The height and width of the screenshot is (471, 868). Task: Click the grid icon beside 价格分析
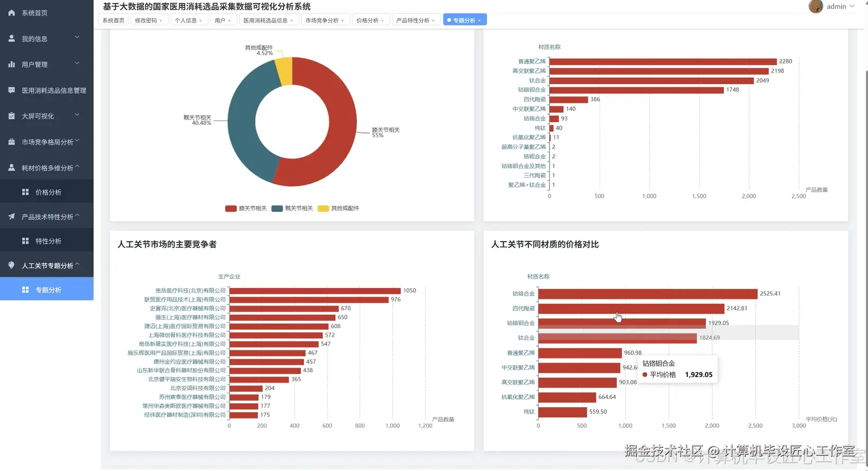(x=25, y=192)
